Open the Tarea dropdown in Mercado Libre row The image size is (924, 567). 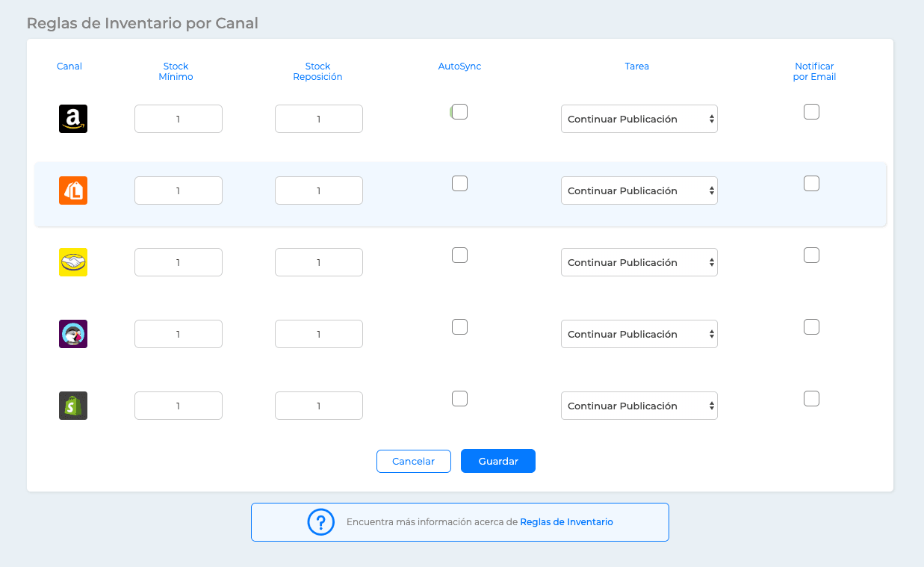639,262
